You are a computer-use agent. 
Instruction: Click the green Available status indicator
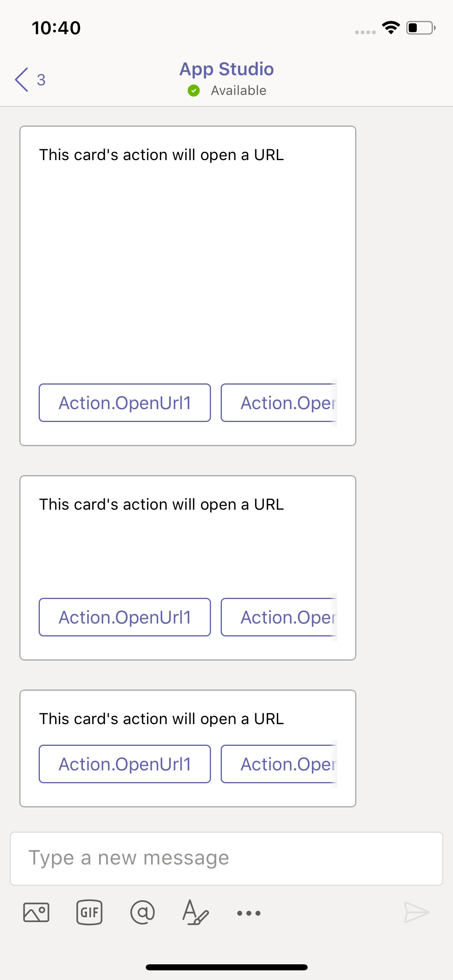[x=194, y=90]
